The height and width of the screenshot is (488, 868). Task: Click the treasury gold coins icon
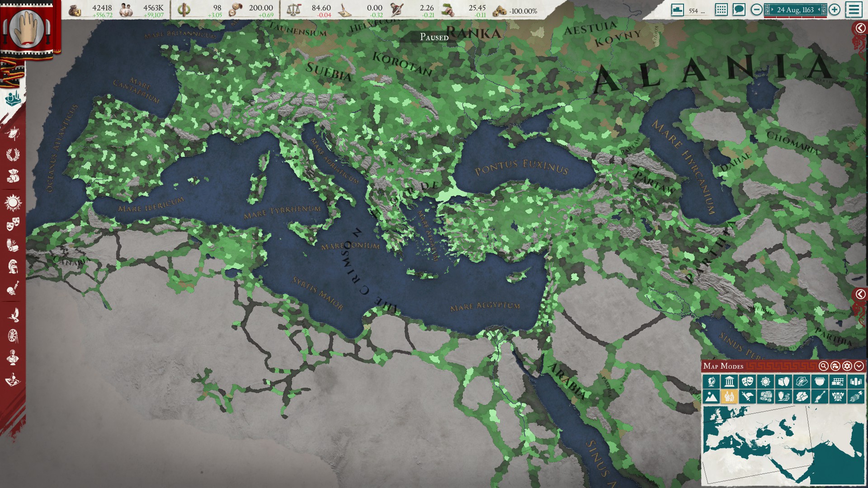[75, 10]
